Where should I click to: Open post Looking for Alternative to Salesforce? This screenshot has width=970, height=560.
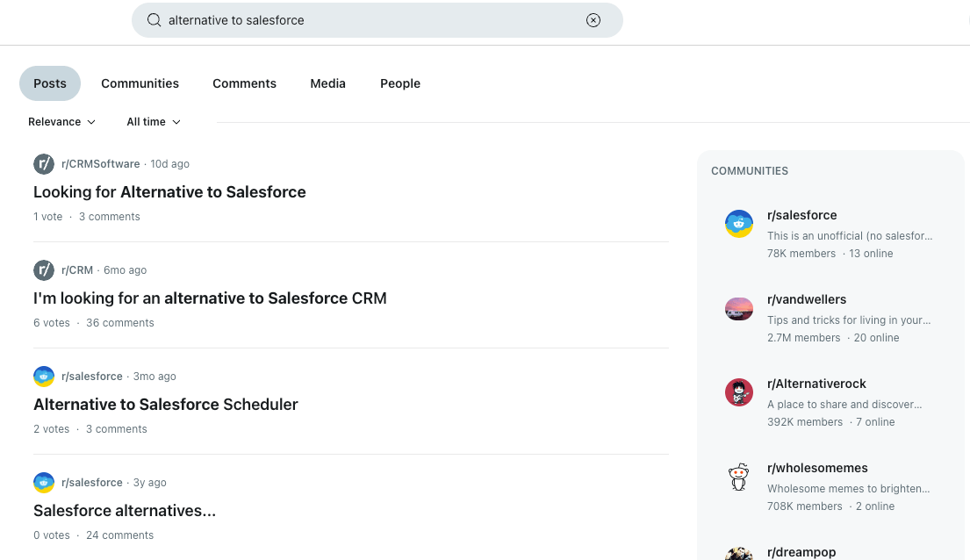click(x=169, y=192)
